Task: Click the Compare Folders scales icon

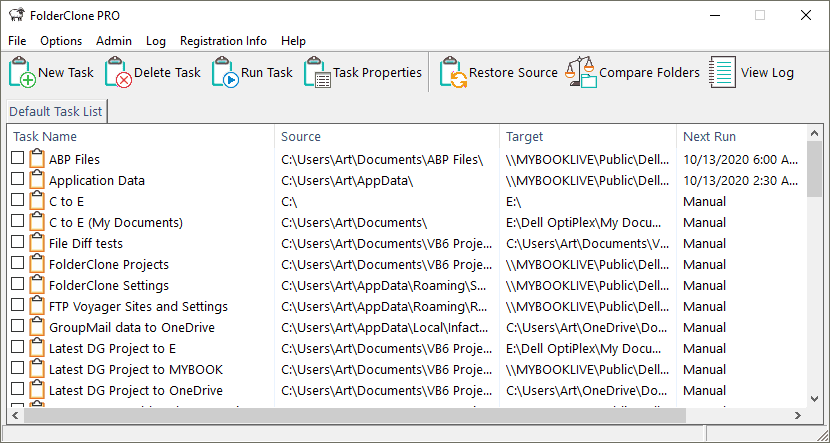Action: 581,72
